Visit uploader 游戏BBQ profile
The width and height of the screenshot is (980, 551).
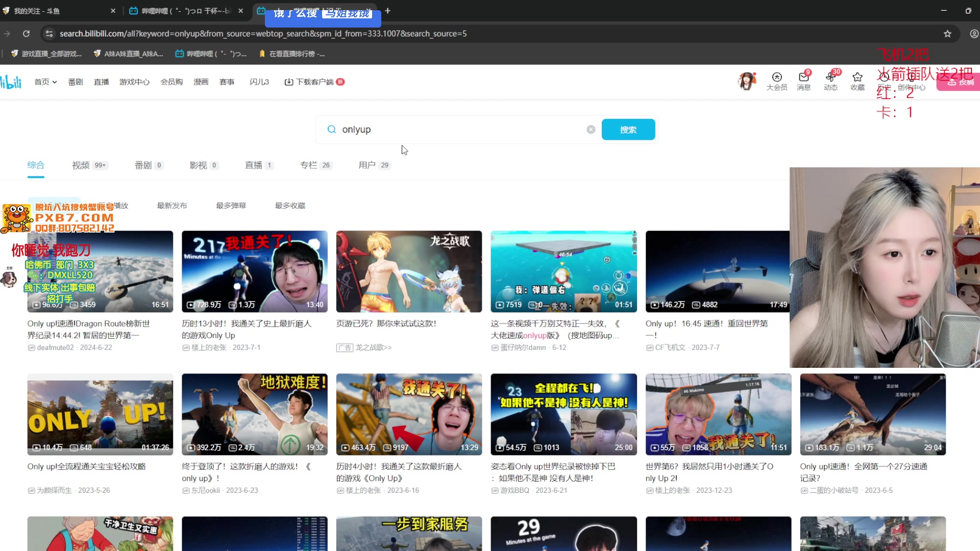[514, 490]
